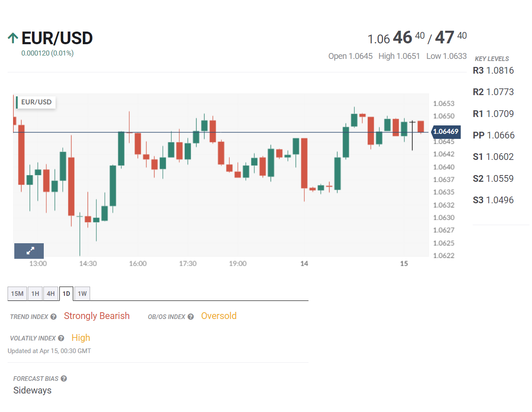532x412 pixels.
Task: Select the R3 1.0816 resistance level
Action: (x=493, y=70)
